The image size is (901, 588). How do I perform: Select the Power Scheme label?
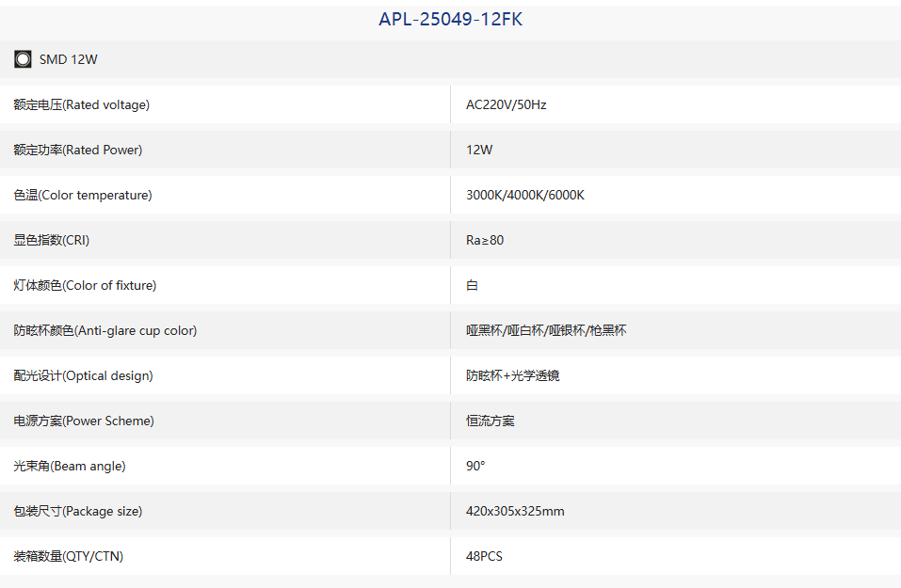84,421
